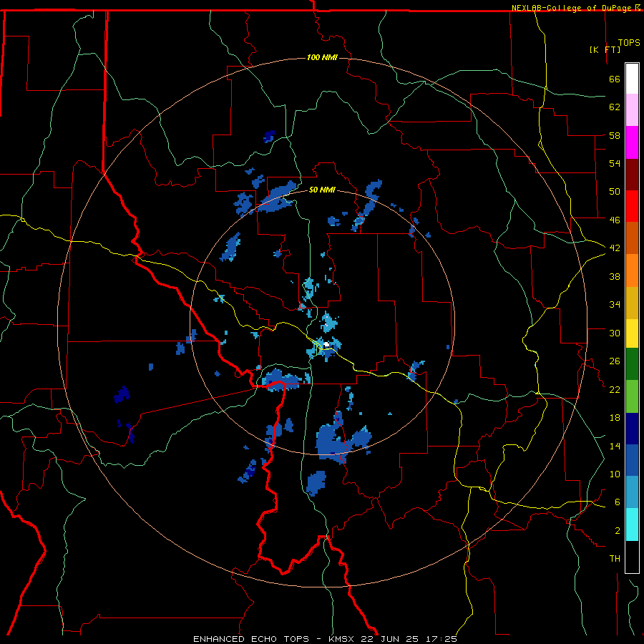Select the light green legend swatch
Screen dimensions: 644x644
click(632, 396)
